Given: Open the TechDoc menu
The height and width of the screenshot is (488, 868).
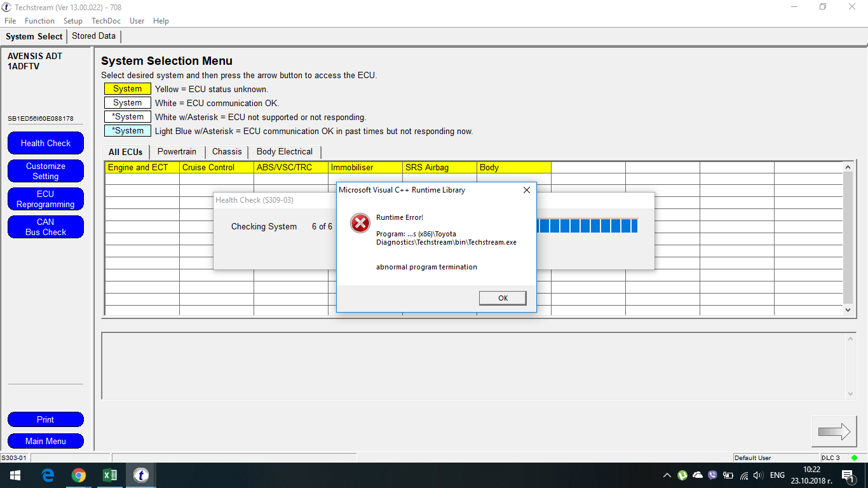Looking at the screenshot, I should [x=105, y=21].
